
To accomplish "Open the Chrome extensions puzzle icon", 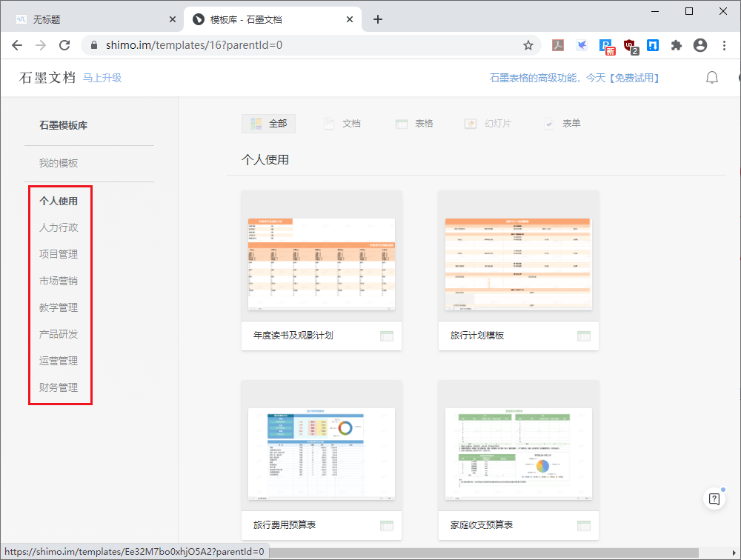I will [676, 45].
